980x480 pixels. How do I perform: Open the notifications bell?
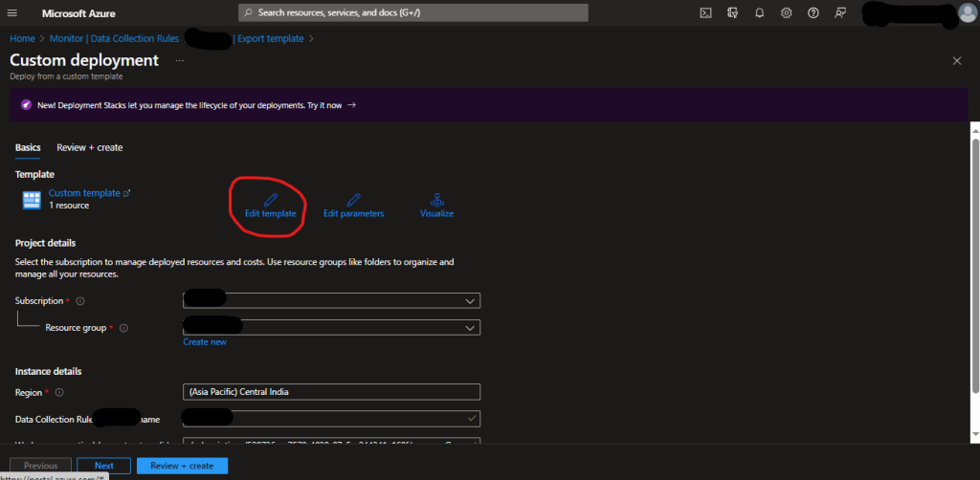759,13
